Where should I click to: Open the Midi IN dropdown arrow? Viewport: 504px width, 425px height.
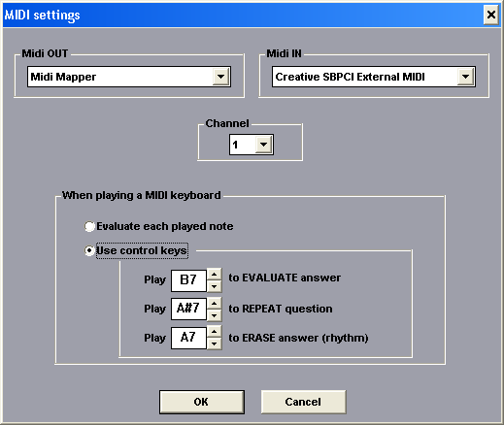[x=466, y=77]
